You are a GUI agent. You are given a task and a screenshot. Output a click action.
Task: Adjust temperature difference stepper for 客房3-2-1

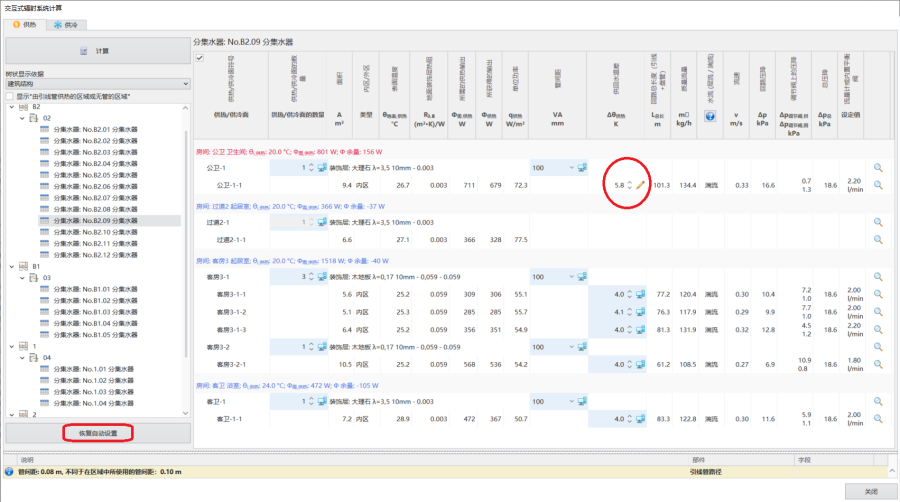[629, 364]
